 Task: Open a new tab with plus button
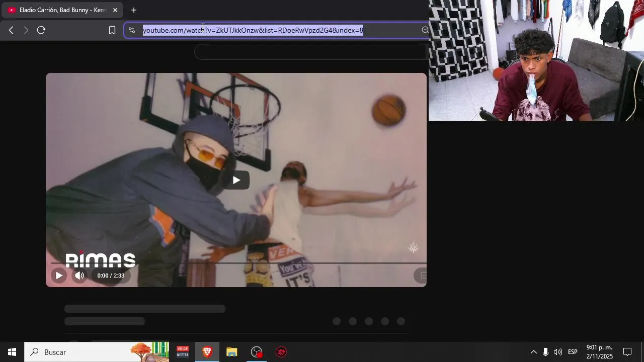[134, 10]
